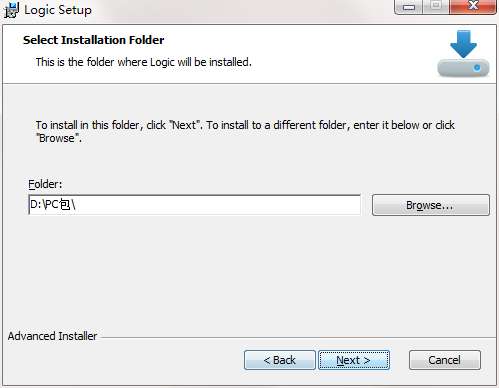Proceed with the Next > button

click(x=354, y=360)
